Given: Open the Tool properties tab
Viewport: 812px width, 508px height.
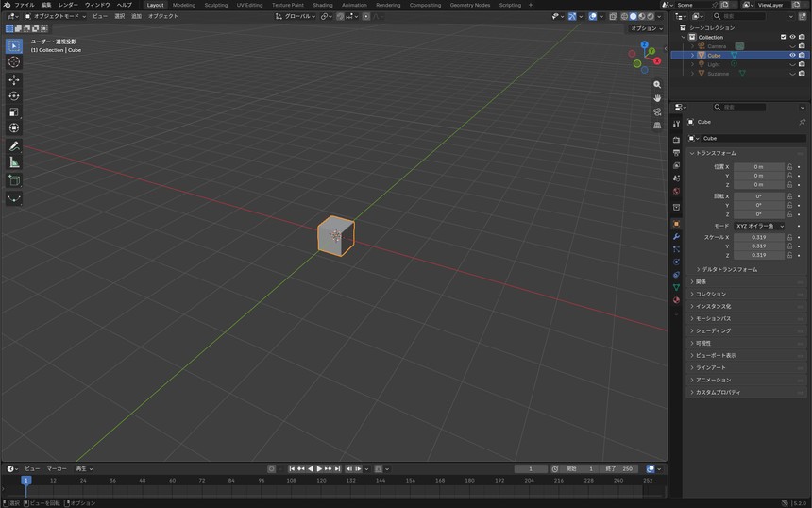Looking at the screenshot, I should 676,124.
